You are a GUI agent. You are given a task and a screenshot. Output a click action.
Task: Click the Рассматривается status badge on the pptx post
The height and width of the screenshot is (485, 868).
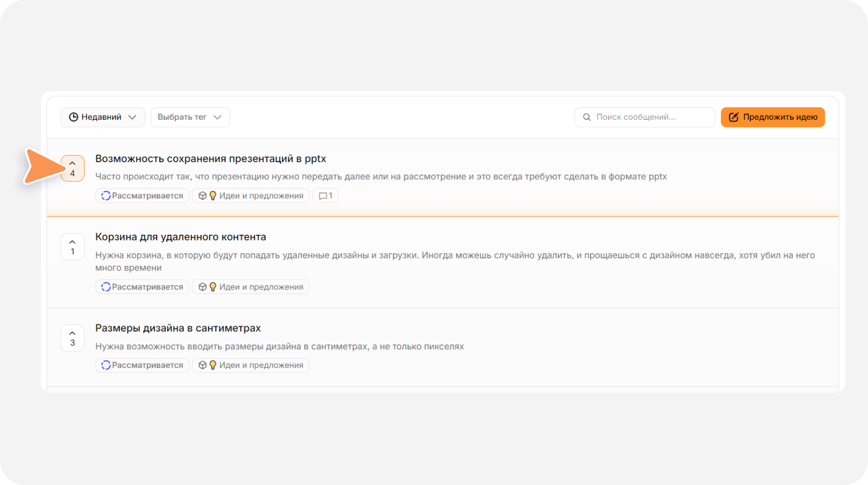[142, 195]
